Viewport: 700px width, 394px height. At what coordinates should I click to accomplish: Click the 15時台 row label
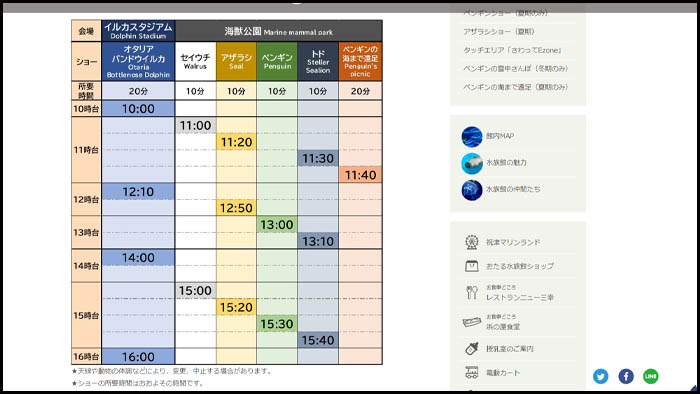[86, 315]
